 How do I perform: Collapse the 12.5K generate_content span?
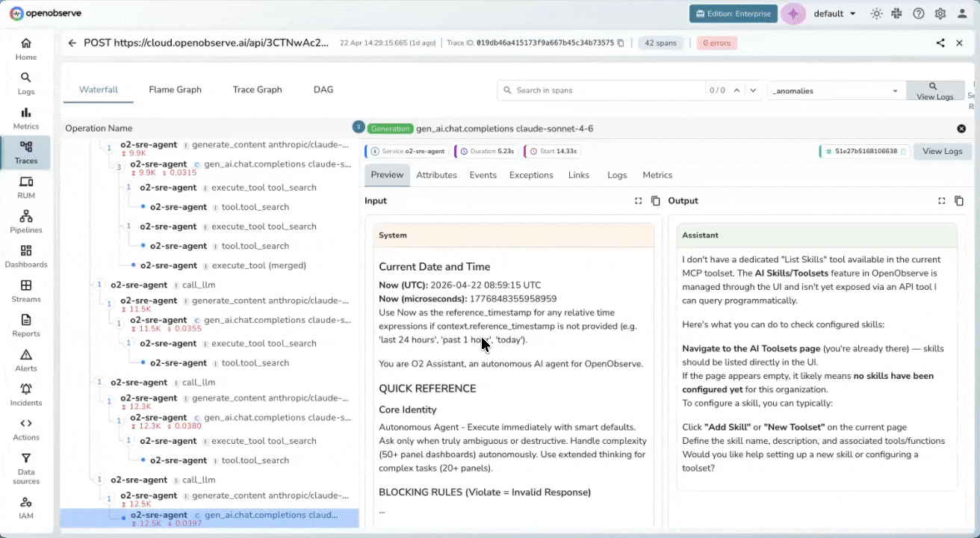pos(109,499)
